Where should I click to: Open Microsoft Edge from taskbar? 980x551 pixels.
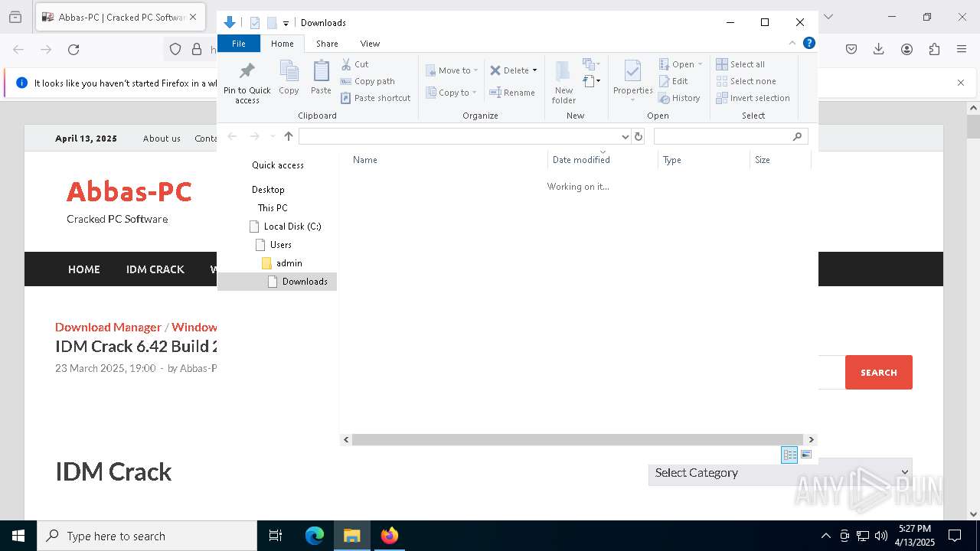pos(315,536)
